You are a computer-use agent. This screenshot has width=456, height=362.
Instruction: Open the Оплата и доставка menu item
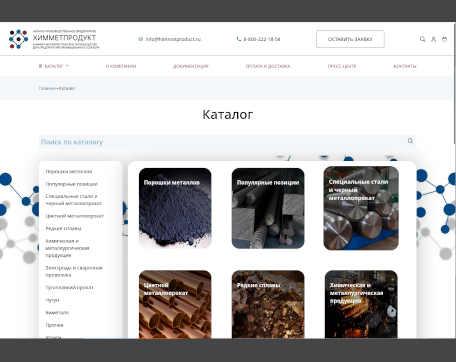pyautogui.click(x=268, y=66)
